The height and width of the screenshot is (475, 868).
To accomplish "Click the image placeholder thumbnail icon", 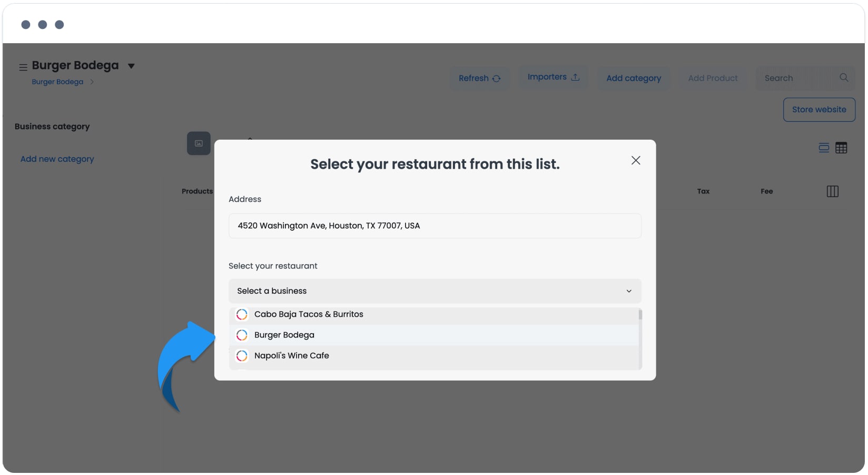I will [199, 143].
